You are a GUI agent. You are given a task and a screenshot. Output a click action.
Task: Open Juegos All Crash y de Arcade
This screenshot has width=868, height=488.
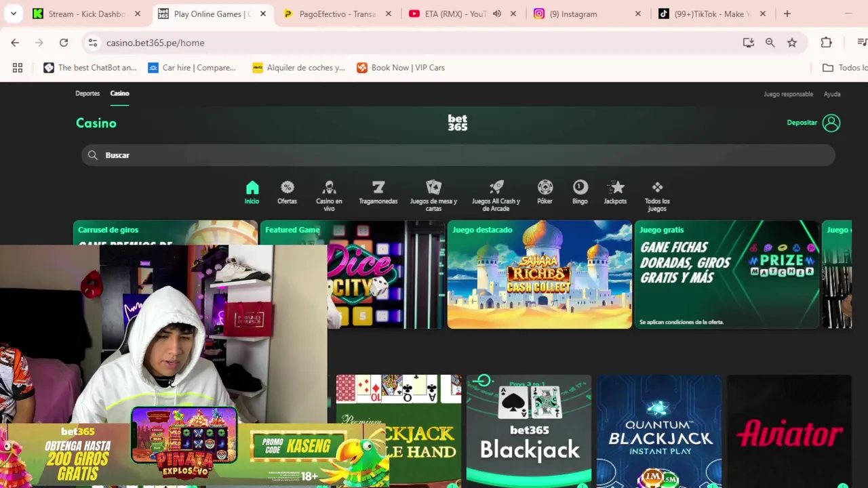click(x=496, y=195)
